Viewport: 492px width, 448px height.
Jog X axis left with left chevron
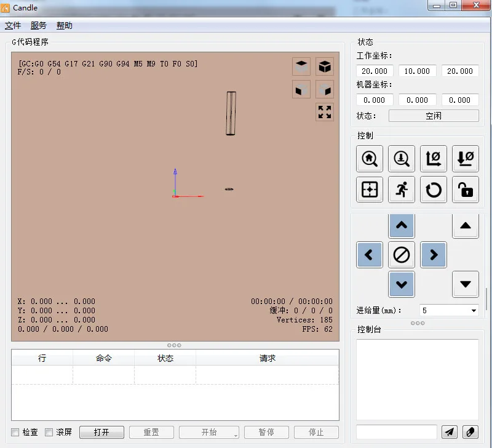tap(370, 255)
